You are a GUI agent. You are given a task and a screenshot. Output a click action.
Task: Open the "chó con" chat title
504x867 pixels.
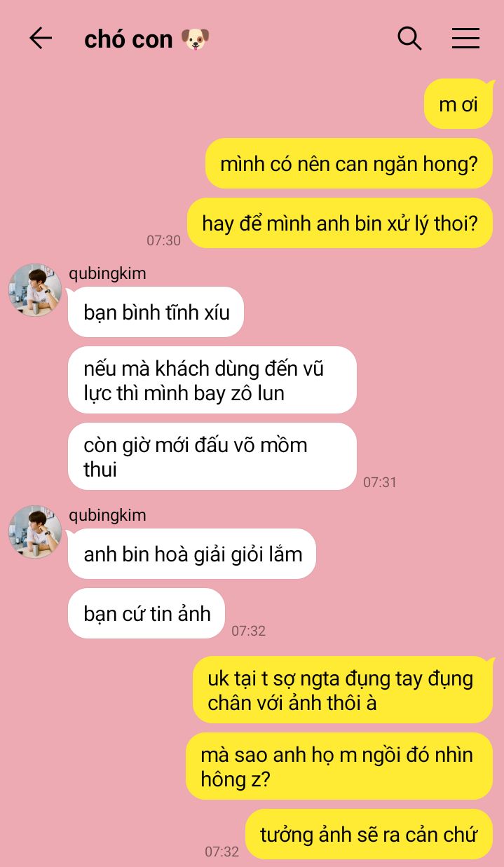[x=128, y=39]
